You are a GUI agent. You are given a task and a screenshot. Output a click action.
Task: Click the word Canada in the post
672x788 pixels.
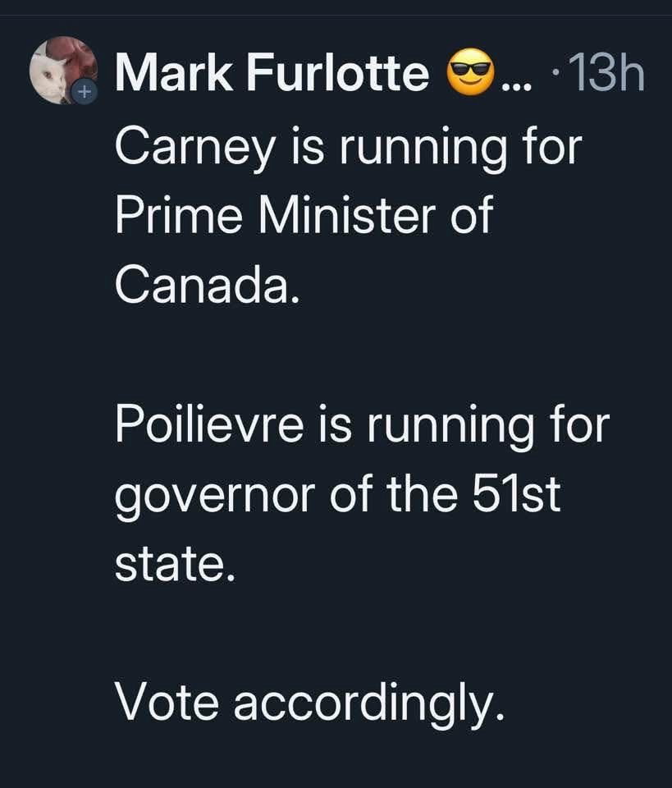point(203,285)
